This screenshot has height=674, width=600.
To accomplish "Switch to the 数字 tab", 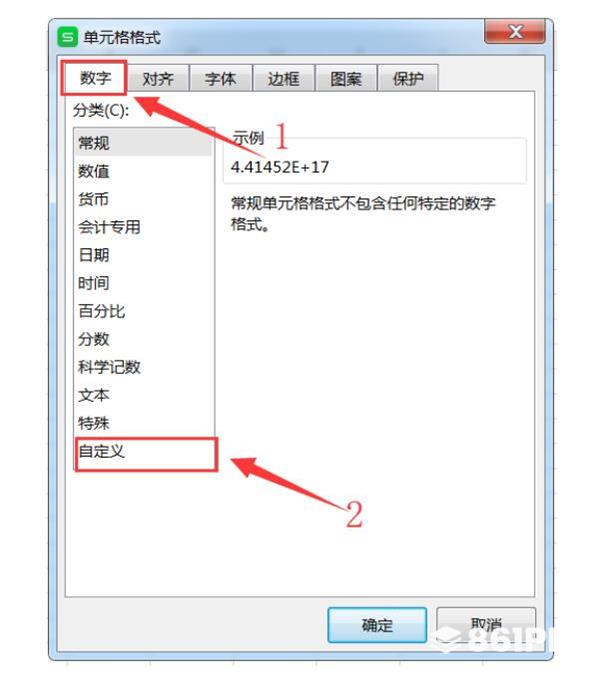I will 95,78.
